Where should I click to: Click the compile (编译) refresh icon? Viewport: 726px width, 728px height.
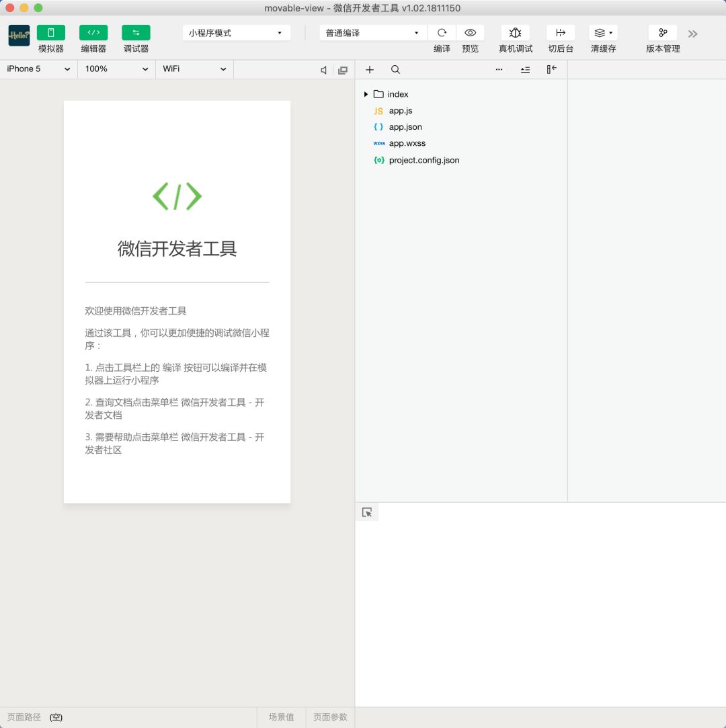click(x=442, y=33)
